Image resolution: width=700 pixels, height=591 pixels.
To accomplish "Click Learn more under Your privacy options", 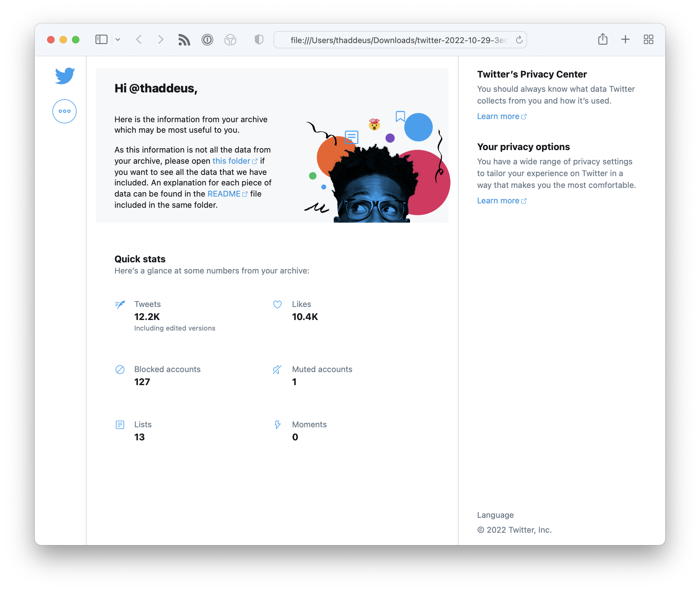I will (x=501, y=201).
